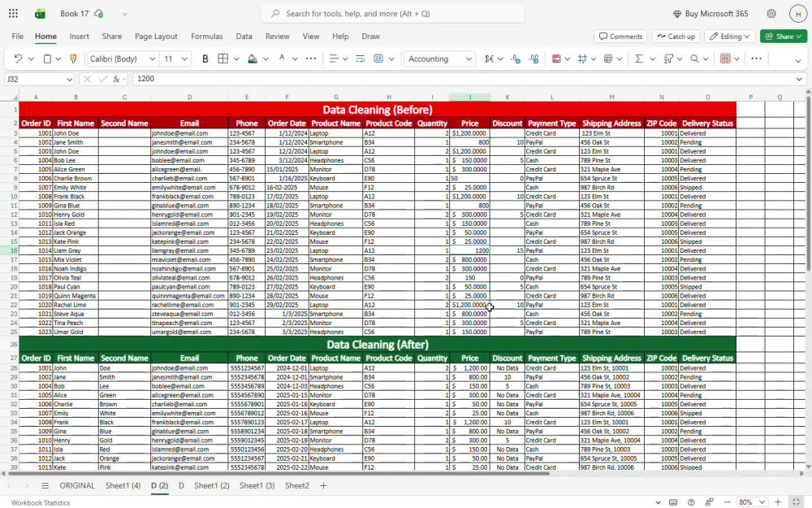This screenshot has height=508, width=812.
Task: Expand the Paste options dropdown arrow
Action: (58, 59)
